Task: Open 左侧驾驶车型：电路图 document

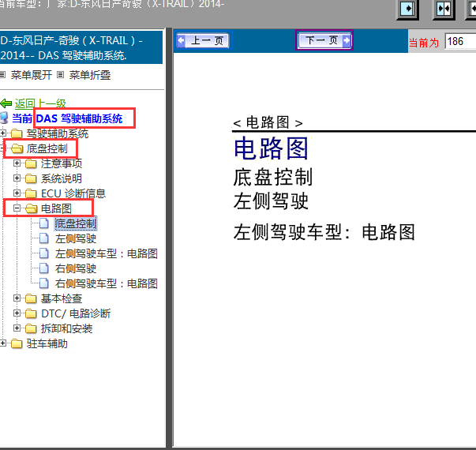Action: pos(107,253)
